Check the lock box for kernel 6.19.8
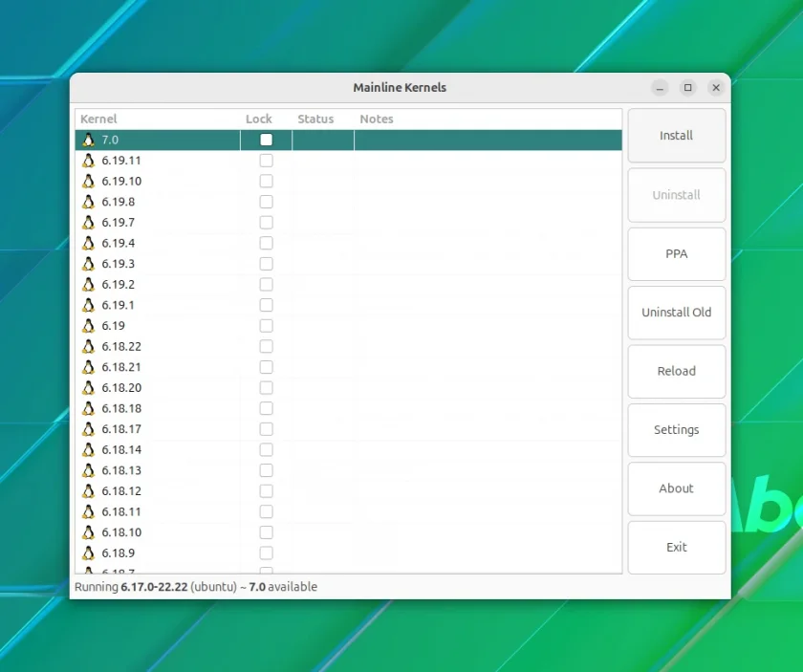Screen dimensions: 803x672 [267, 202]
